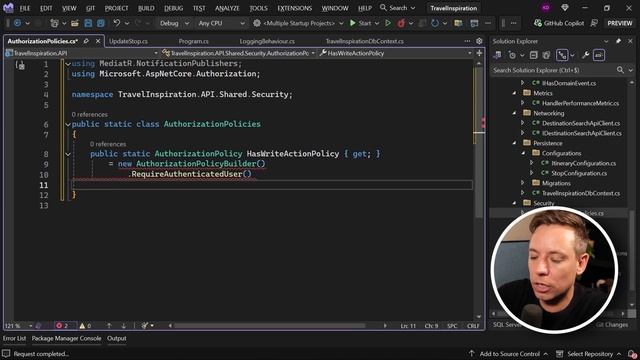Switch to the LoggingBehaviour.cs tab
The image size is (640, 360).
click(267, 41)
